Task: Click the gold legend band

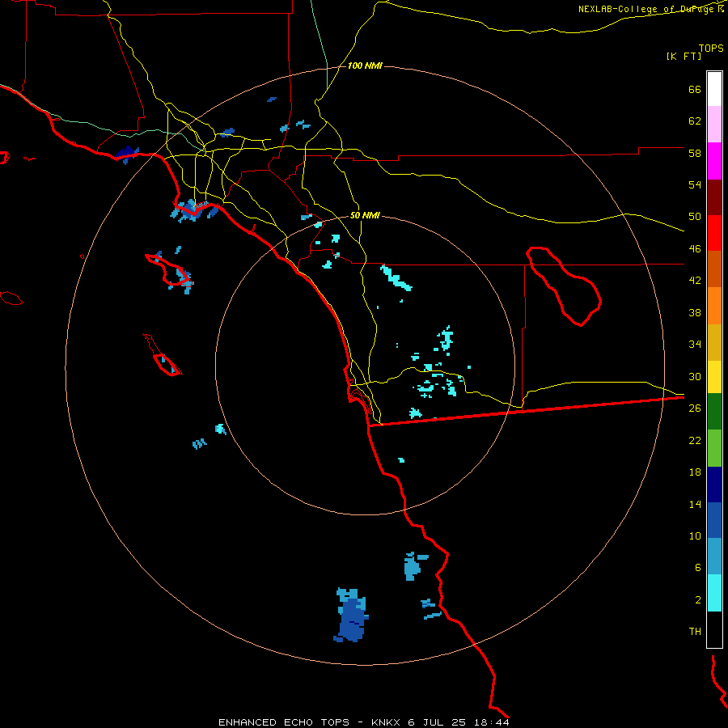Action: [x=714, y=342]
